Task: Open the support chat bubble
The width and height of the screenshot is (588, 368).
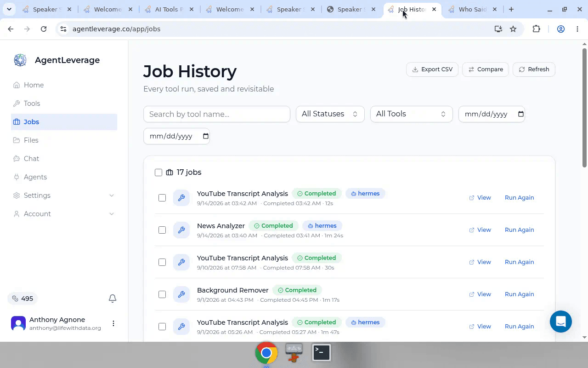Action: click(561, 322)
